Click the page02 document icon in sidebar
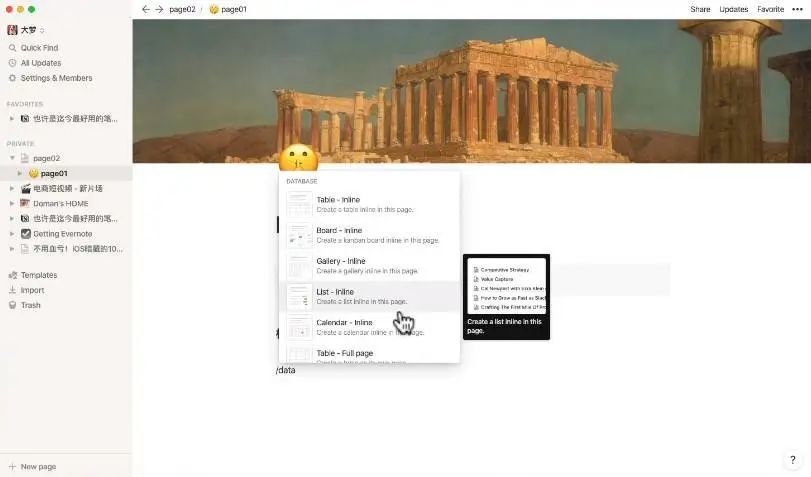The image size is (811, 477). point(24,158)
